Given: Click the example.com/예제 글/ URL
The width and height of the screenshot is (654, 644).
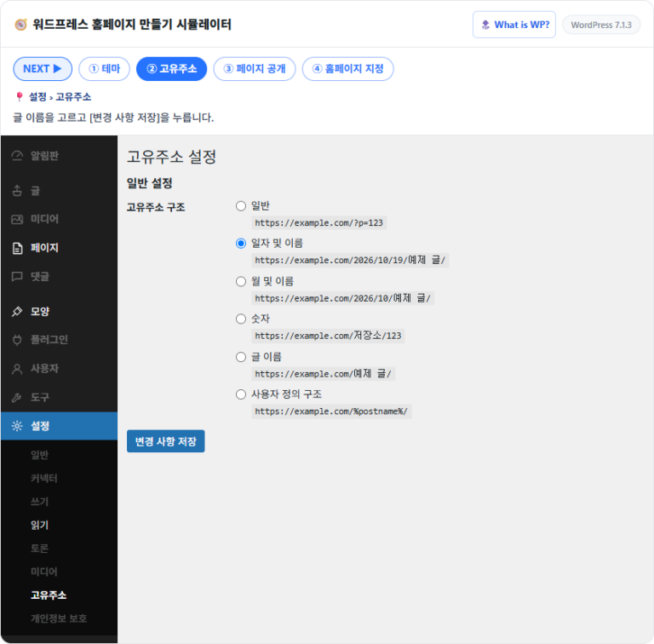Looking at the screenshot, I should (324, 374).
